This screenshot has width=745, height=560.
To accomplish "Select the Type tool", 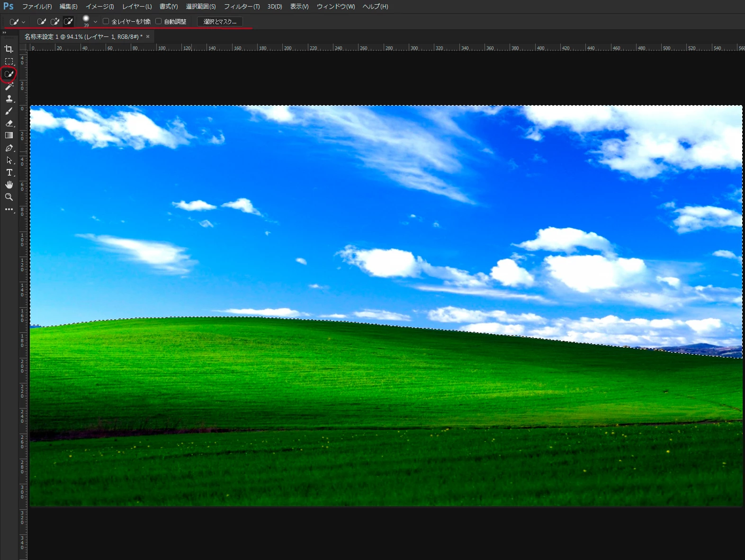I will (x=9, y=172).
